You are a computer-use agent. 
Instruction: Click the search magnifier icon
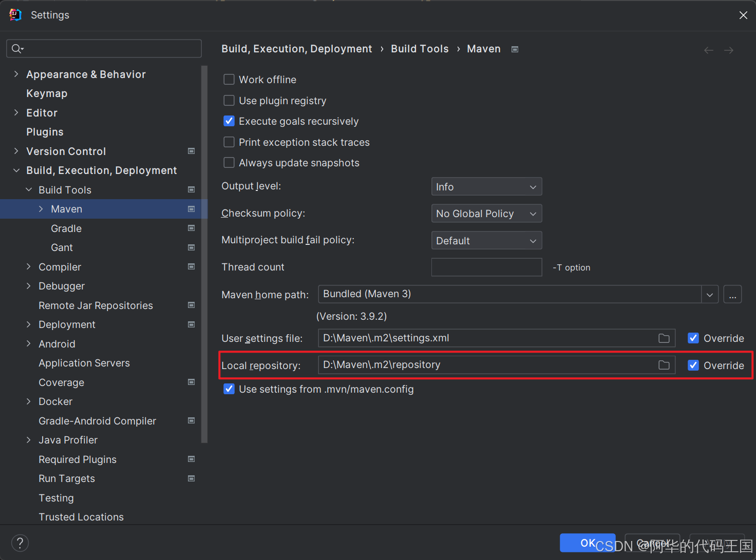click(x=17, y=49)
